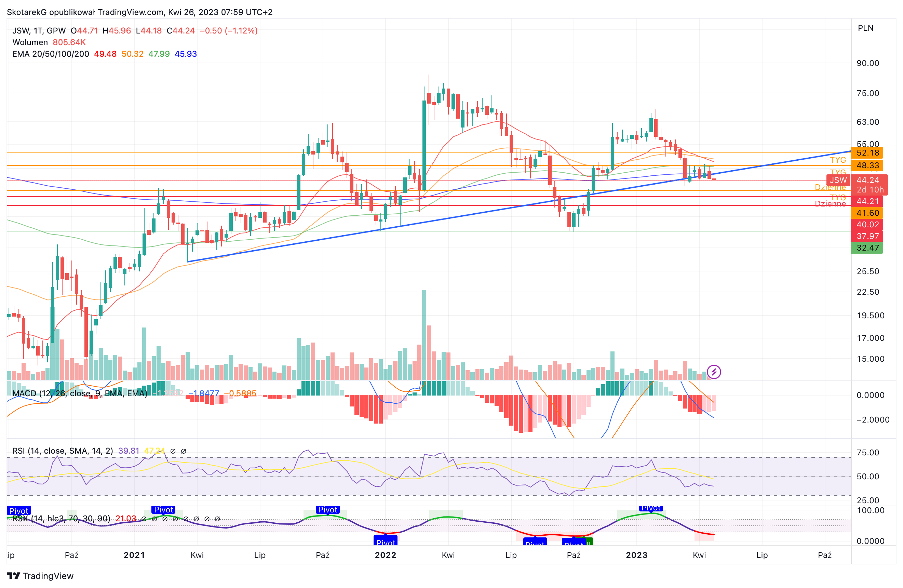Click the 25.50 price axis value
The width and height of the screenshot is (903, 588).
pyautogui.click(x=868, y=271)
